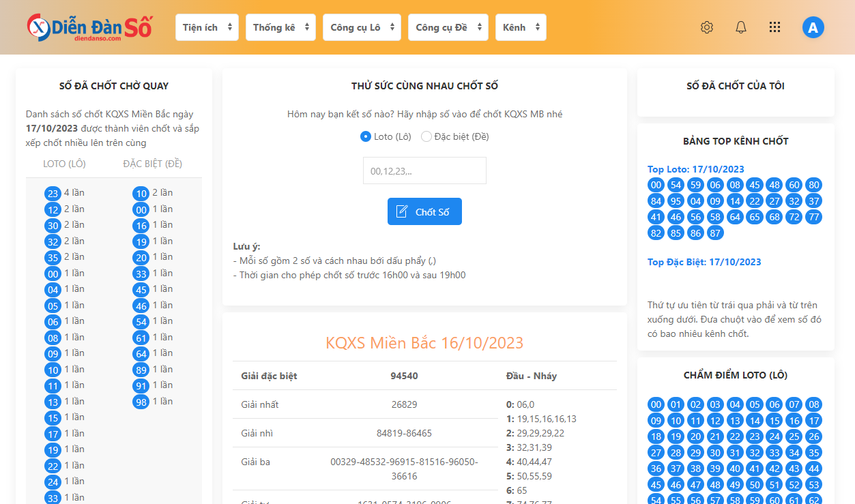Screen dimensions: 855x504
Task: Open the user avatar 'A' profile
Action: [x=813, y=27]
